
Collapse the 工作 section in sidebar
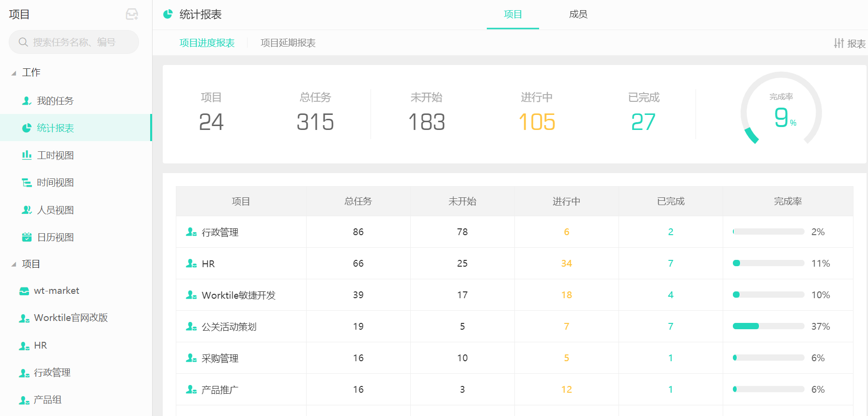click(x=14, y=73)
